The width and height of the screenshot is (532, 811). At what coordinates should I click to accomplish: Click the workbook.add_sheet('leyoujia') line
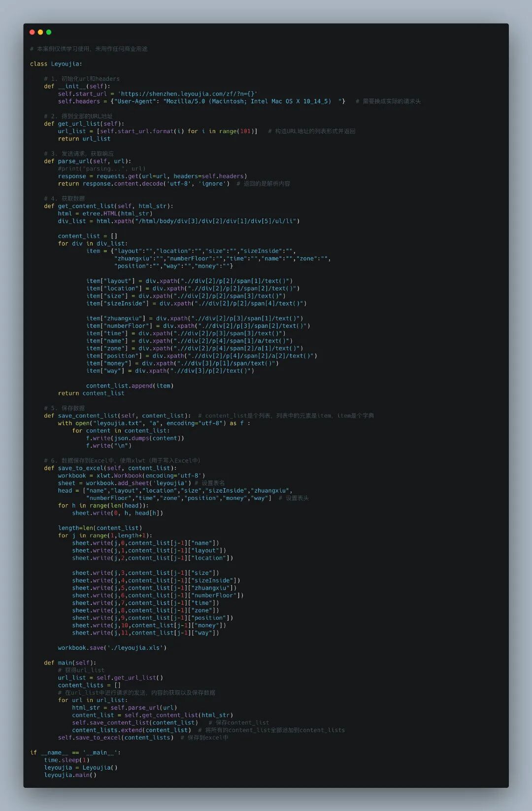[x=141, y=483]
